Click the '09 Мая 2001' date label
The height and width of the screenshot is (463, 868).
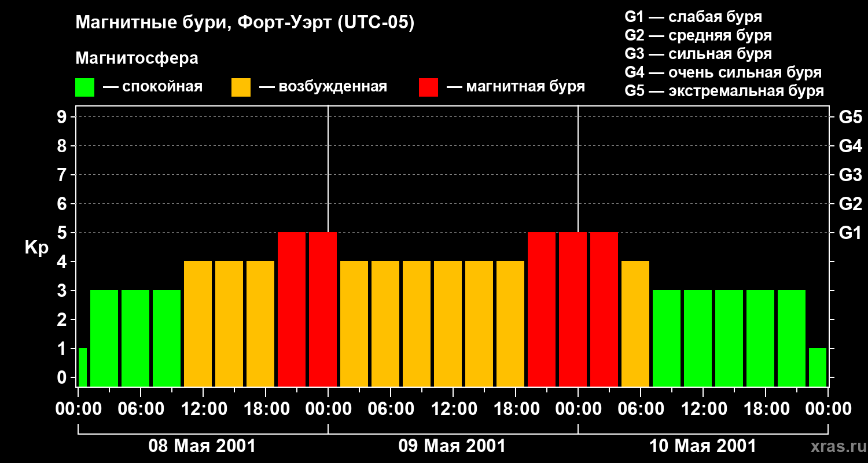452,446
